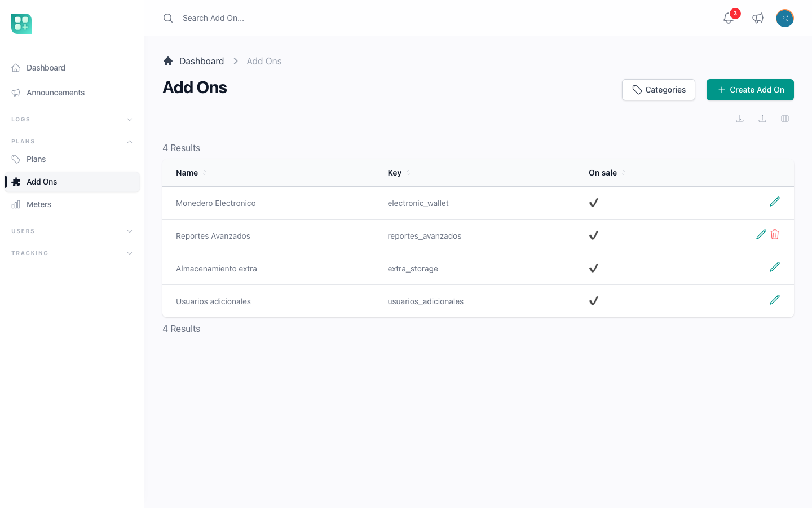The width and height of the screenshot is (812, 508).
Task: Click the Add Ons breadcrumb text
Action: tap(264, 61)
